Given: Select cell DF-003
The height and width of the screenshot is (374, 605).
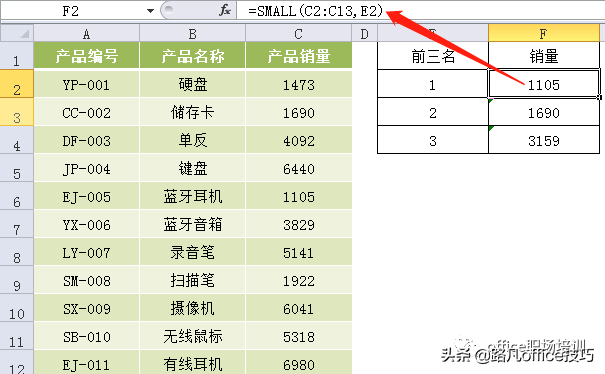Looking at the screenshot, I should [86, 140].
